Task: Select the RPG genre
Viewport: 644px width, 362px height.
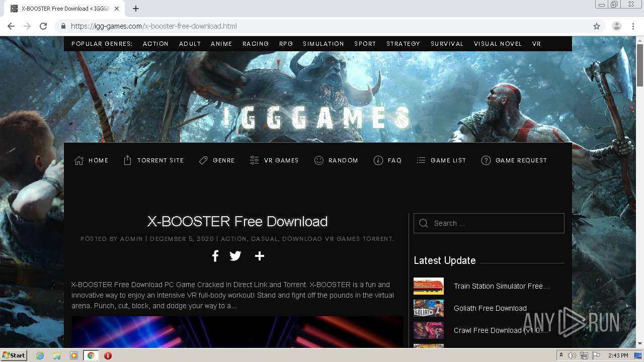Action: click(286, 44)
